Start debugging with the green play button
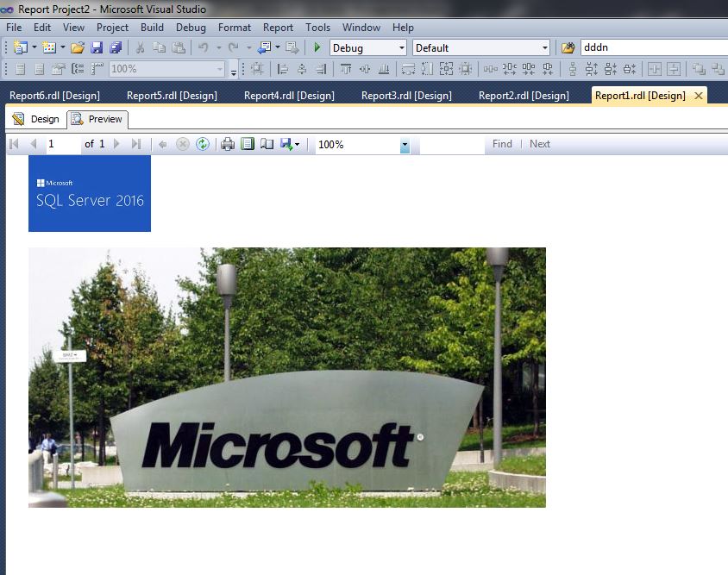This screenshot has width=728, height=575. (x=317, y=47)
